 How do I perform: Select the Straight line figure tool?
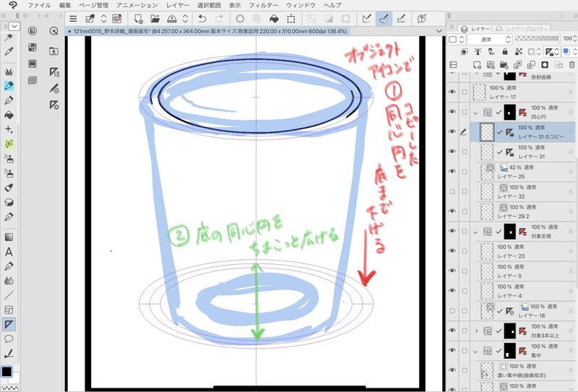click(9, 295)
